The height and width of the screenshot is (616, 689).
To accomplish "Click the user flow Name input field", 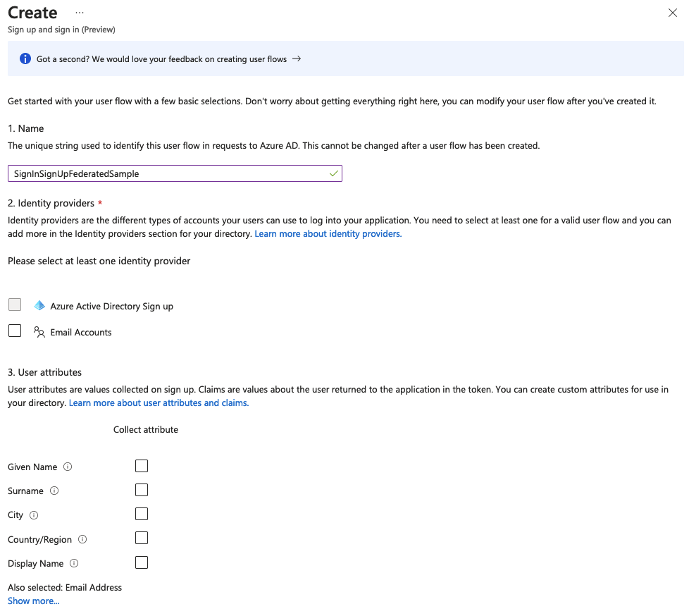I will (x=175, y=173).
